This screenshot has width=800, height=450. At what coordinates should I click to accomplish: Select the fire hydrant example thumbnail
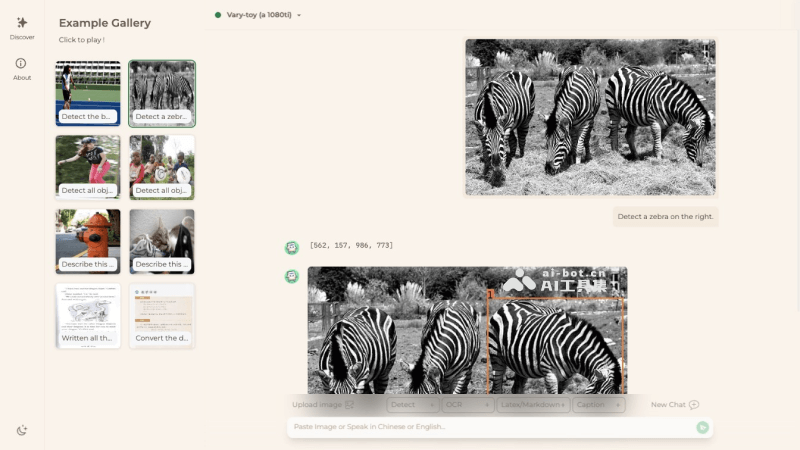[88, 241]
